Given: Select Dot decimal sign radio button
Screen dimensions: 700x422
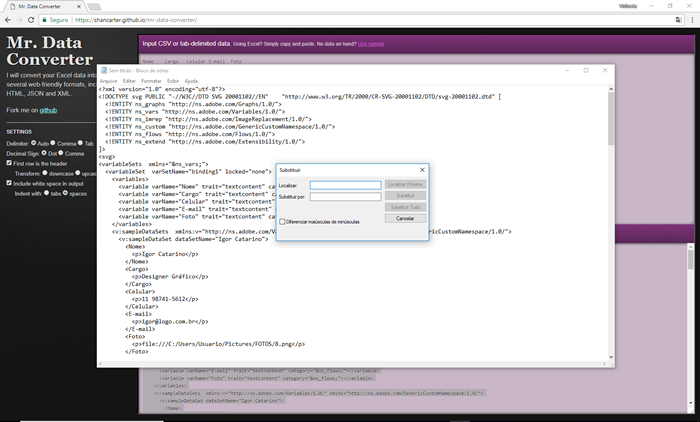Looking at the screenshot, I should point(44,153).
